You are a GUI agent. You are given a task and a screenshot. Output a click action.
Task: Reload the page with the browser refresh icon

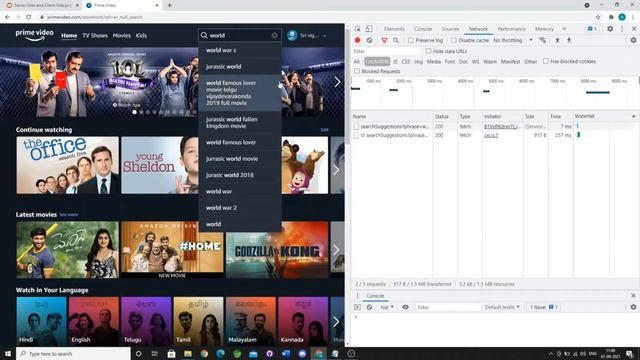pos(29,17)
